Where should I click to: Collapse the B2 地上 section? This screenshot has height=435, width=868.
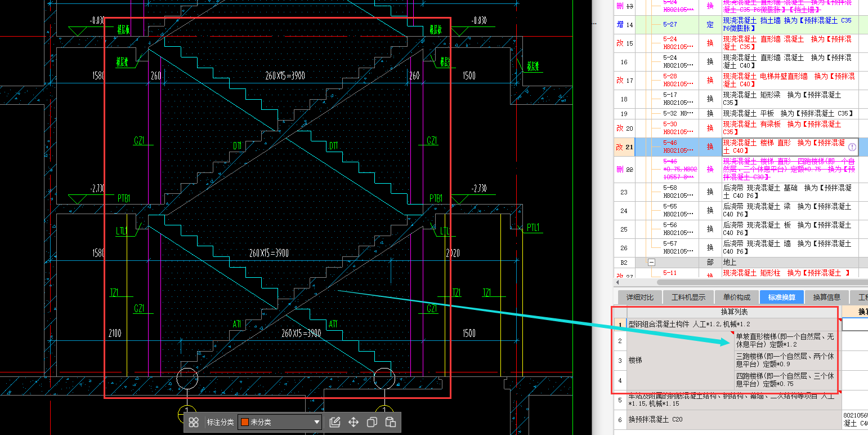[652, 263]
